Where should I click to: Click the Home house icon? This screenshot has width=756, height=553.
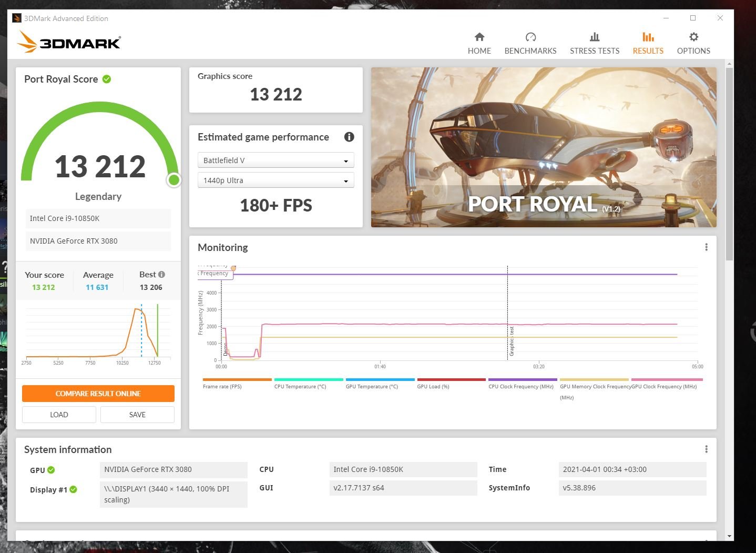(479, 37)
